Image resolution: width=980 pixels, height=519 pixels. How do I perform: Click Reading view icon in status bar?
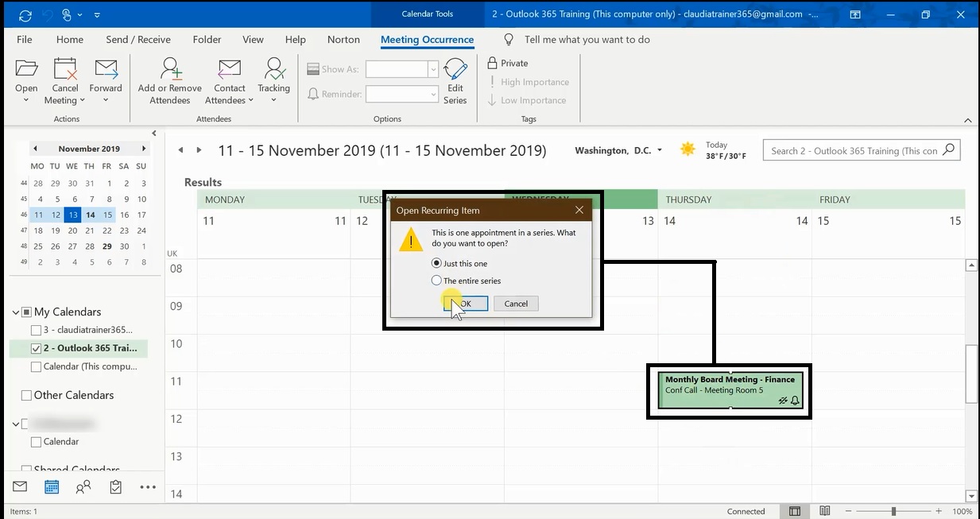tap(825, 511)
